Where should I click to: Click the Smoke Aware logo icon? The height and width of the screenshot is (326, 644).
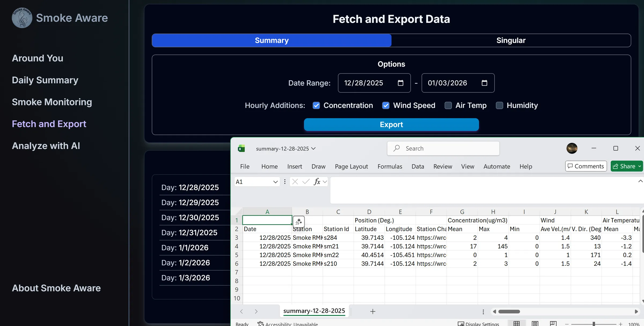[x=22, y=18]
